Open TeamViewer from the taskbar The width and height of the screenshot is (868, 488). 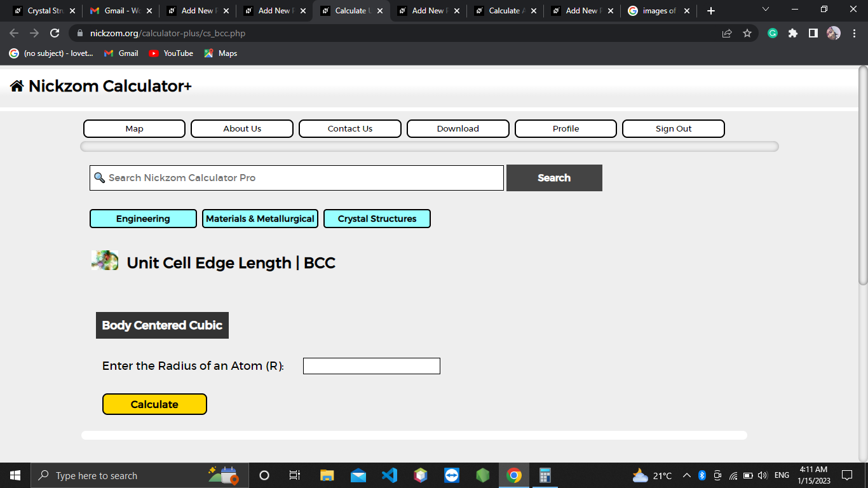(x=452, y=475)
